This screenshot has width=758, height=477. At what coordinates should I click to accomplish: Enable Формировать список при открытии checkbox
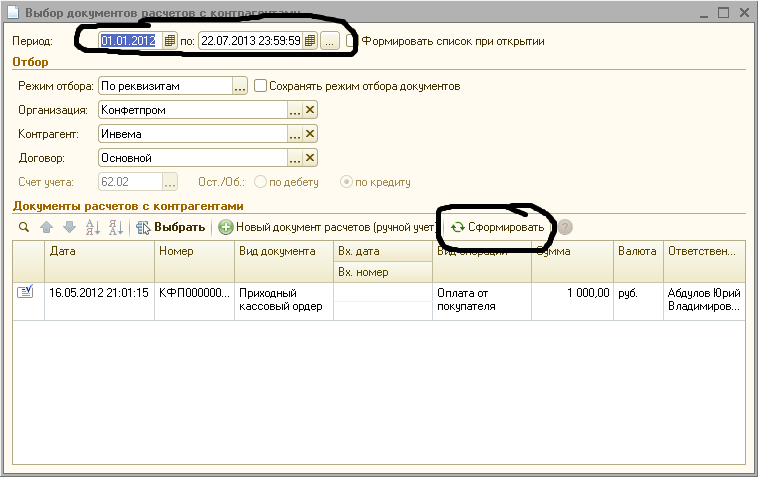pos(352,41)
